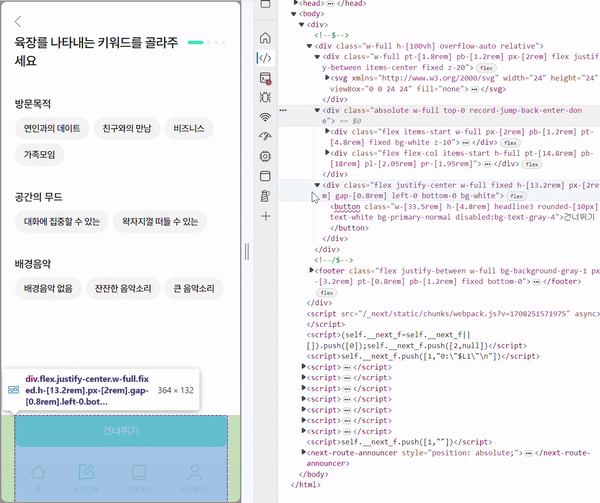The width and height of the screenshot is (600, 503).
Task: Select the 가족모임 keyword chip
Action: point(39,155)
